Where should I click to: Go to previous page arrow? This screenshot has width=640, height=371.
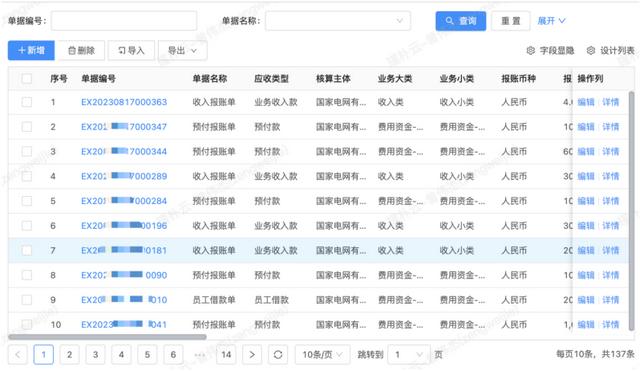[18, 355]
